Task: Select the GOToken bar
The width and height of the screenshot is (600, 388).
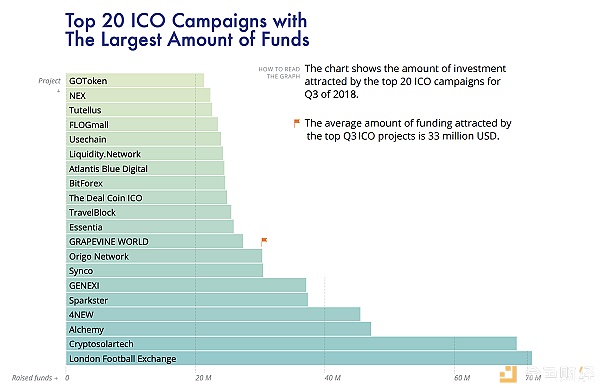Action: point(135,80)
